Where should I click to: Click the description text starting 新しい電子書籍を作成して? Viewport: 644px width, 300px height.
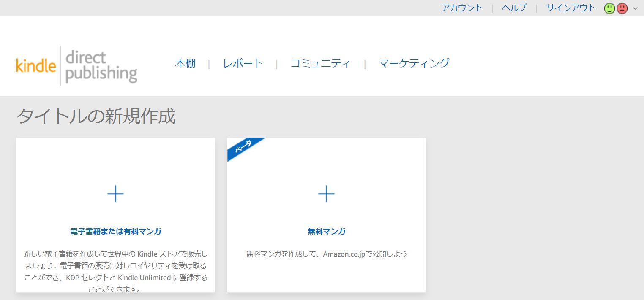(x=115, y=272)
